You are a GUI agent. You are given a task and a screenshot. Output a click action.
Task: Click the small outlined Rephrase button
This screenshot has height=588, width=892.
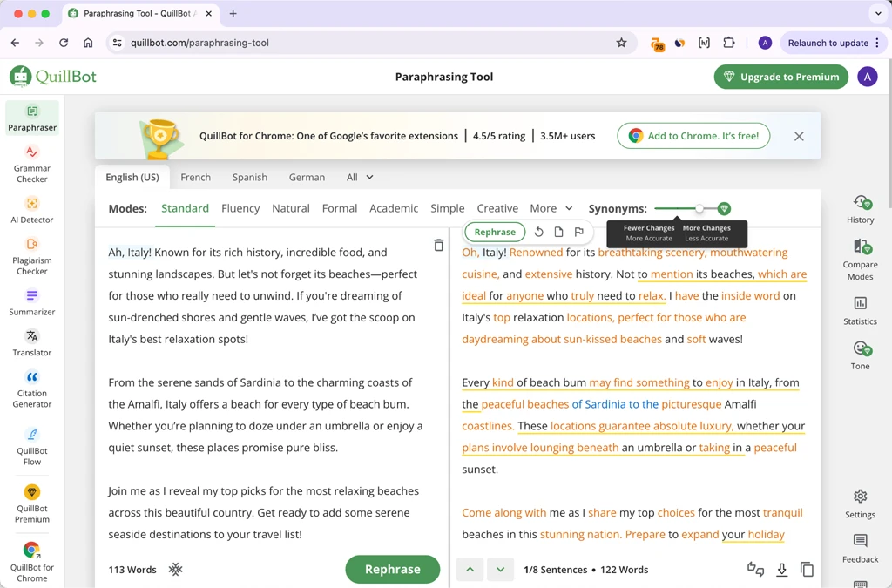click(495, 232)
